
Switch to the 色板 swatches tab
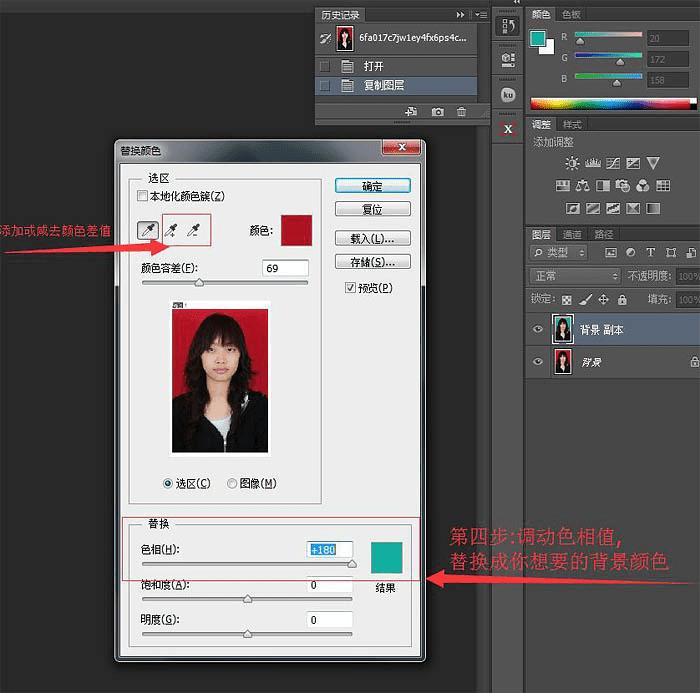(571, 15)
